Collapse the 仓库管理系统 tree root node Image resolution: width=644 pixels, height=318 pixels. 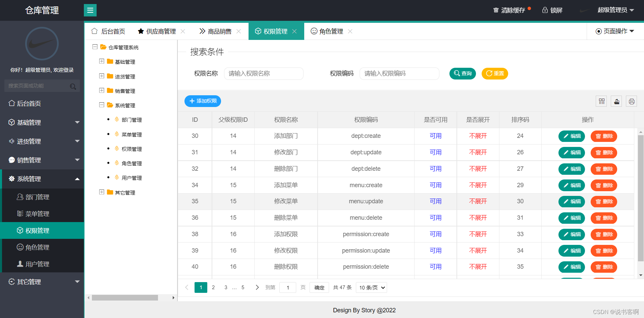tap(95, 47)
